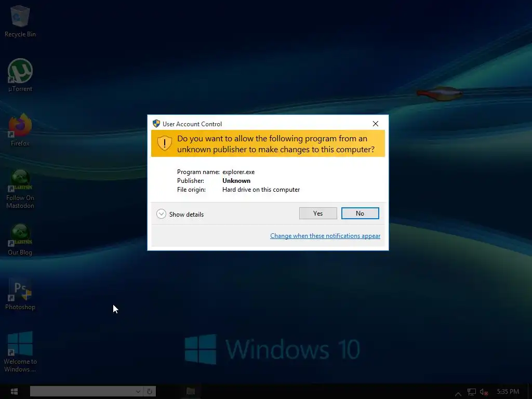Open the Recycle Bin desktop icon
This screenshot has height=399, width=532.
click(x=20, y=21)
